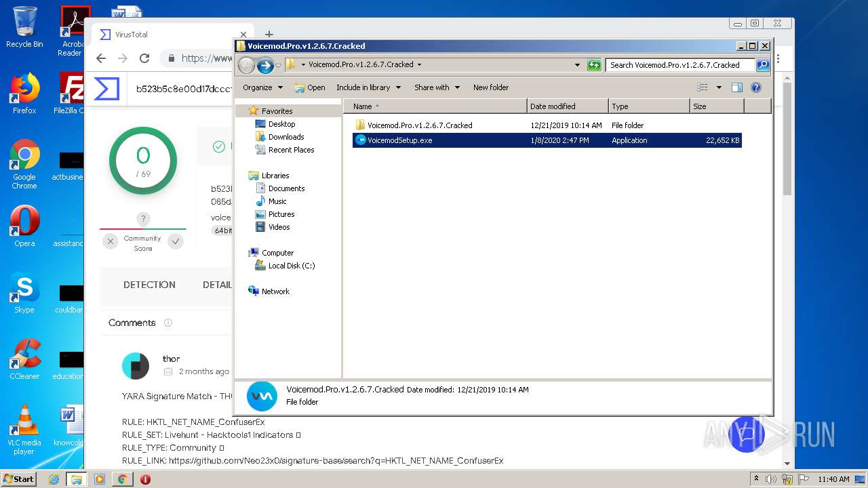Click the volume icon in system tray
Screen dimensions: 868x488
771,479
